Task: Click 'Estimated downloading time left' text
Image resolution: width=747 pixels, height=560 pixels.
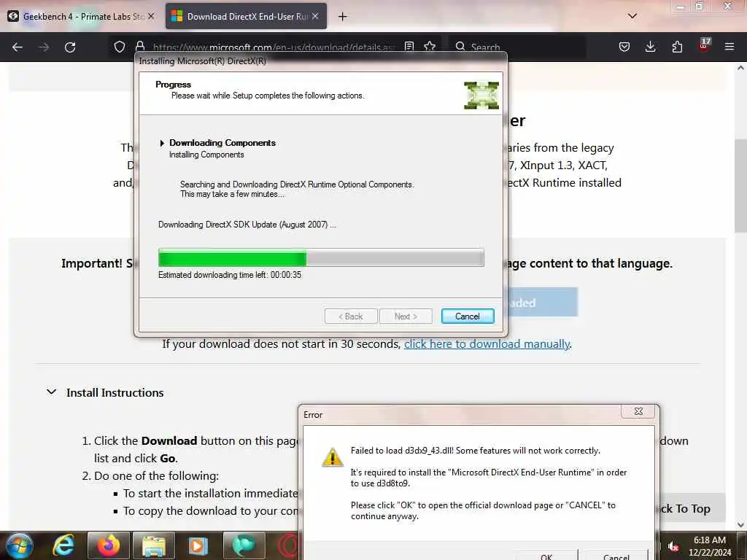Action: point(230,275)
